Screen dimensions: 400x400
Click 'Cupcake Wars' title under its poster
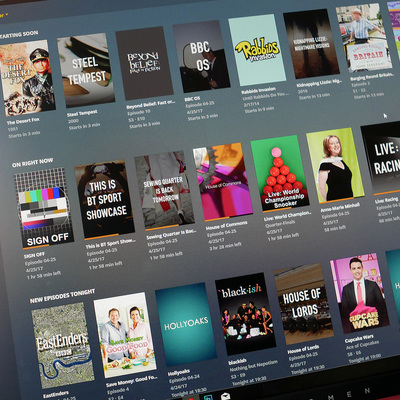pyautogui.click(x=359, y=339)
